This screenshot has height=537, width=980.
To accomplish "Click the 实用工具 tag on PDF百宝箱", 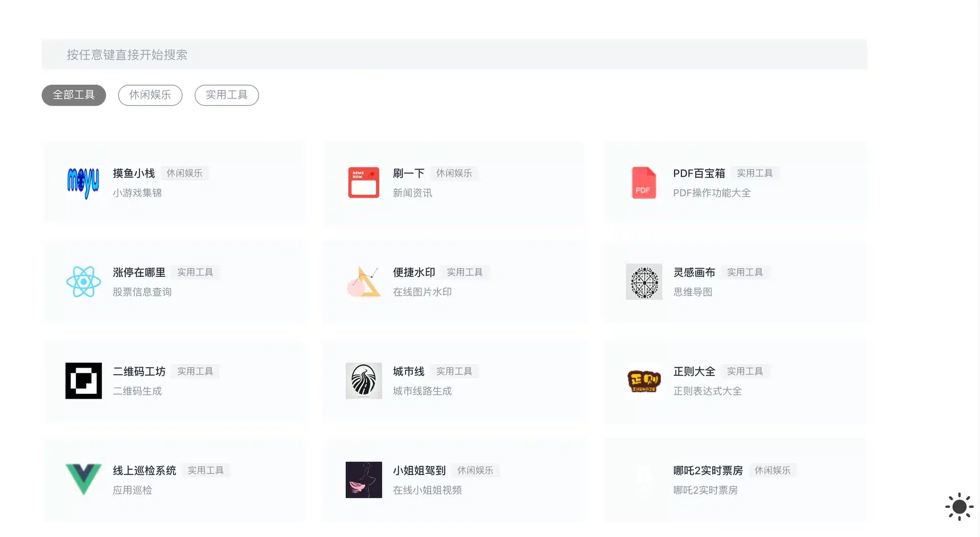I will coord(755,173).
